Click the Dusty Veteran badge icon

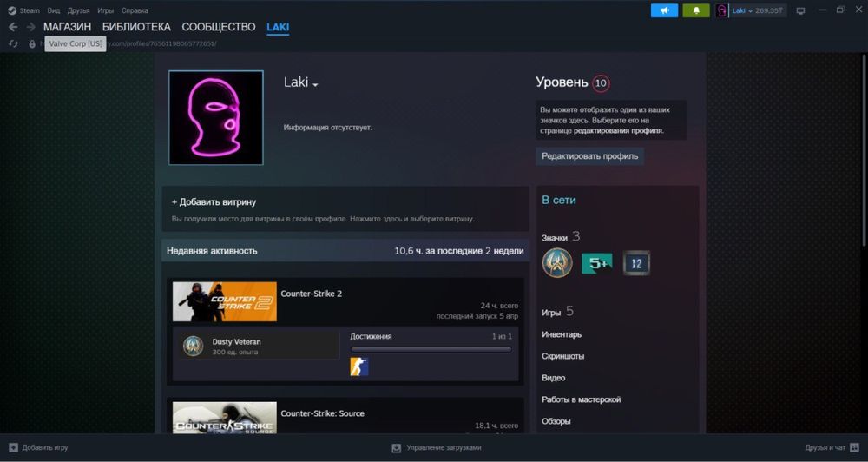tap(193, 346)
